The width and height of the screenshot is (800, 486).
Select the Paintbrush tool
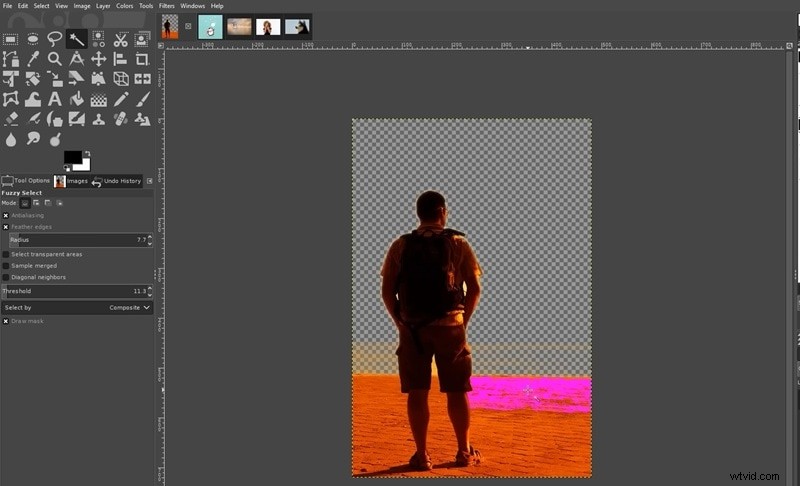(x=142, y=99)
